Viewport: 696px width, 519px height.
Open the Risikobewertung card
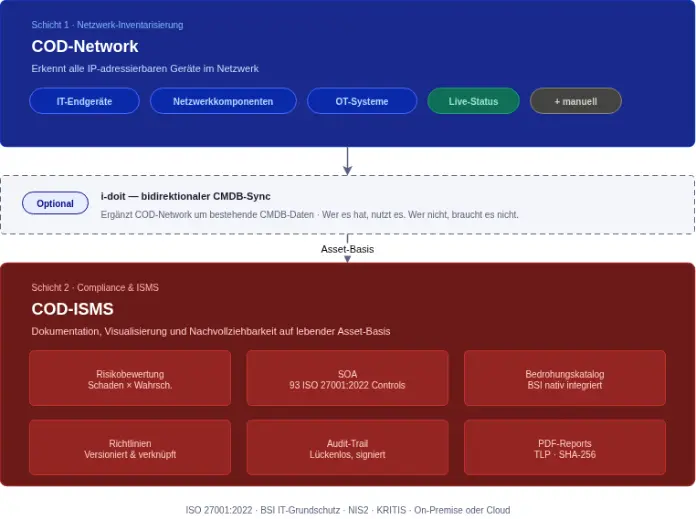pyautogui.click(x=130, y=379)
